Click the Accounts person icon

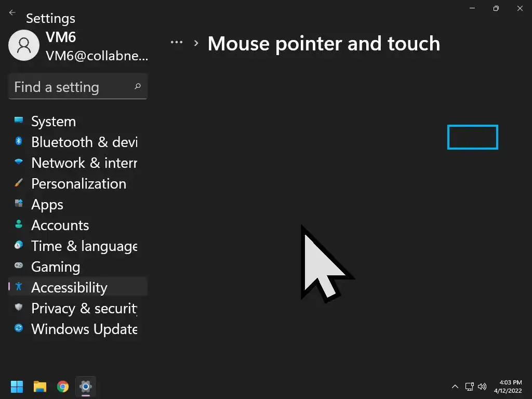coord(19,224)
